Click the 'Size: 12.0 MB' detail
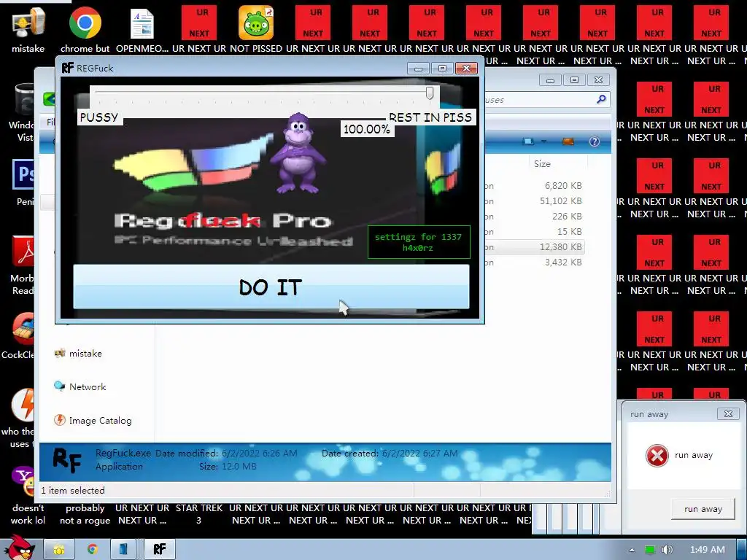The height and width of the screenshot is (560, 747). point(228,466)
